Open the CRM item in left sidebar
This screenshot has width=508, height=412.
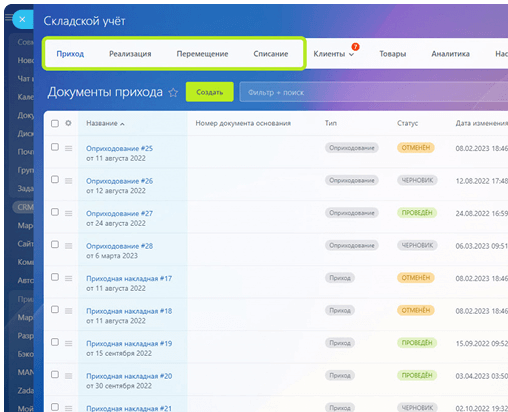pyautogui.click(x=23, y=207)
